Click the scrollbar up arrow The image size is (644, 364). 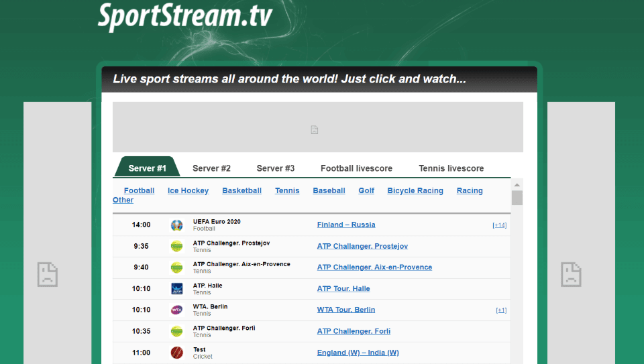[517, 184]
